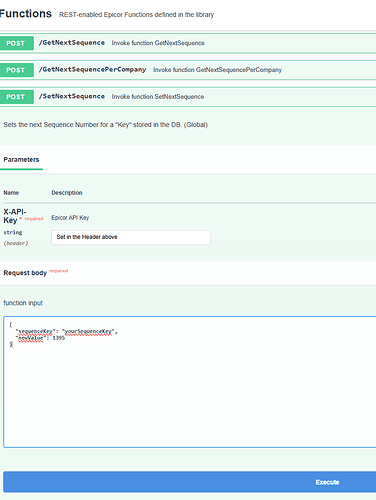376x500 pixels.
Task: Click the POST badge for /GetNextSequencePerCompany
Action: pos(16,70)
